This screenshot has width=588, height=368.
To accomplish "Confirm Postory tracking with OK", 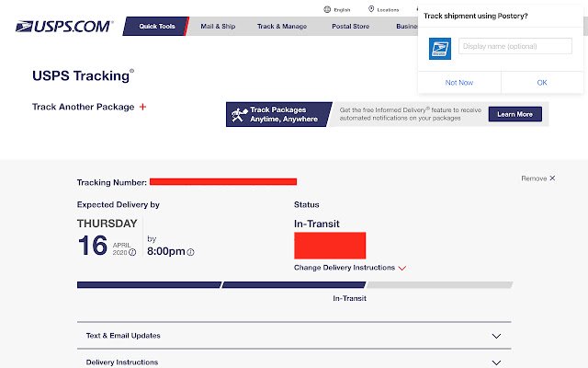I will click(542, 83).
